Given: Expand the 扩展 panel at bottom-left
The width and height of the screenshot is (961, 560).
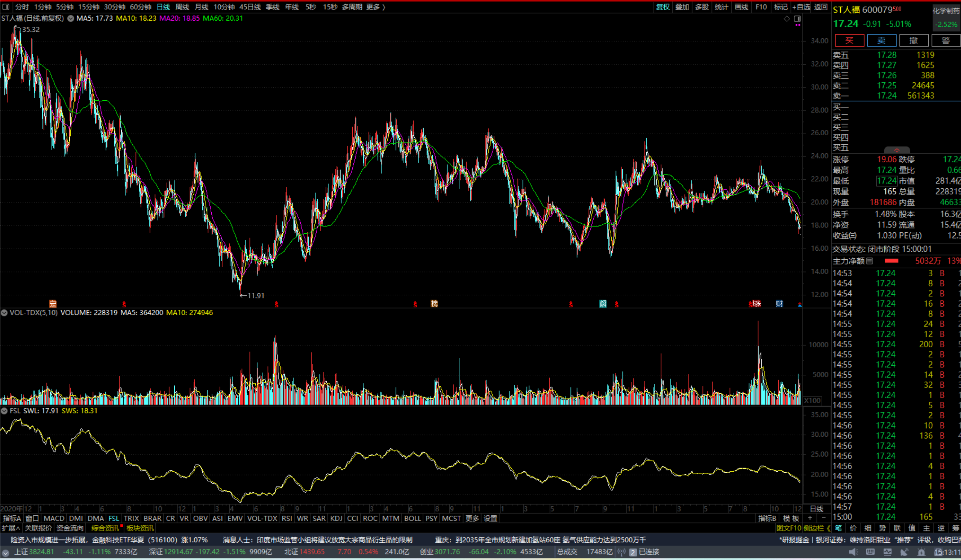Looking at the screenshot, I should click(x=10, y=528).
